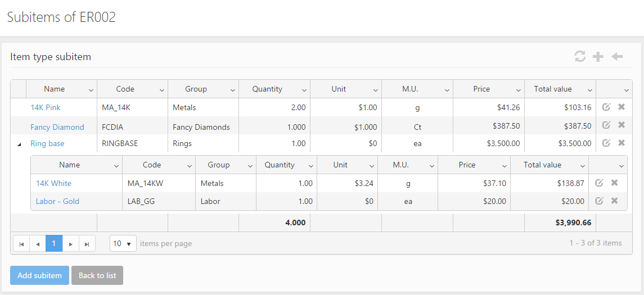Open the items per page dropdown

click(123, 244)
